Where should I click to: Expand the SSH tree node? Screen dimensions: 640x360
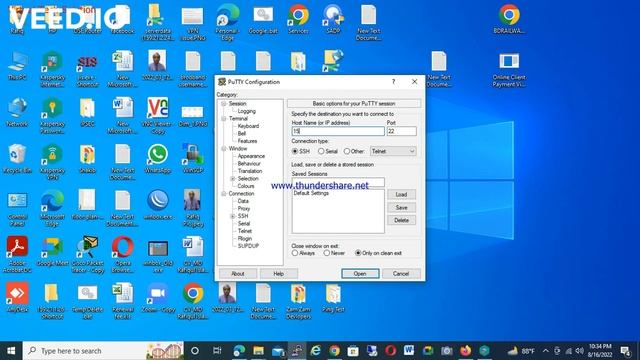click(x=233, y=216)
